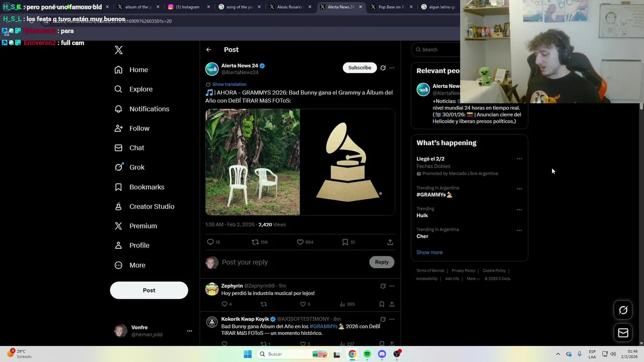The width and height of the screenshot is (644, 362).
Task: Repost the main post (156 reposts)
Action: (260, 242)
